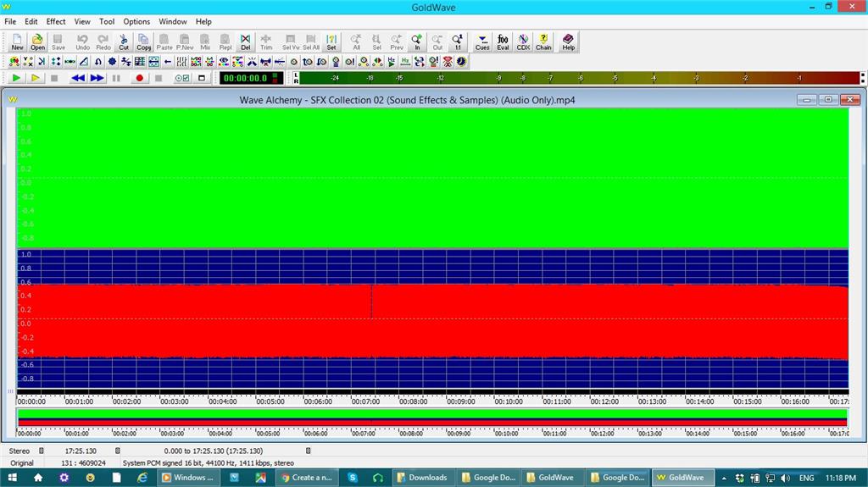Click the Set selection icon
Screen dimensions: 868x487
point(331,42)
